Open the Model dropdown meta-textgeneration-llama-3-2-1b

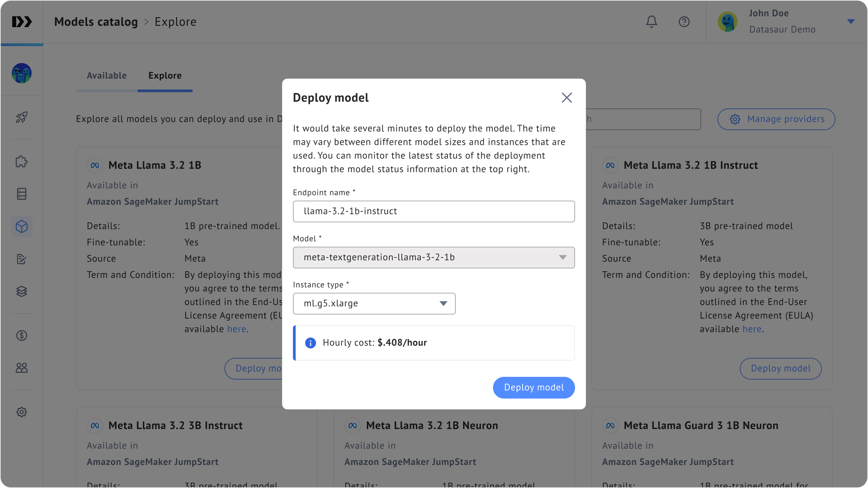click(x=434, y=258)
